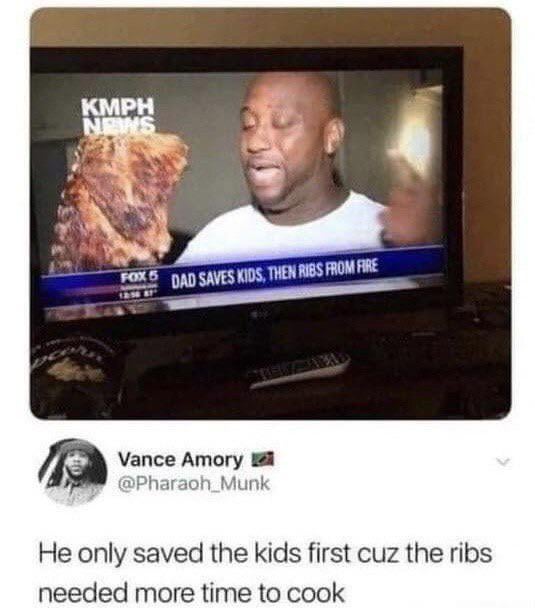
Task: Open the @Pharaoh_Munk handle link
Action: 193,484
